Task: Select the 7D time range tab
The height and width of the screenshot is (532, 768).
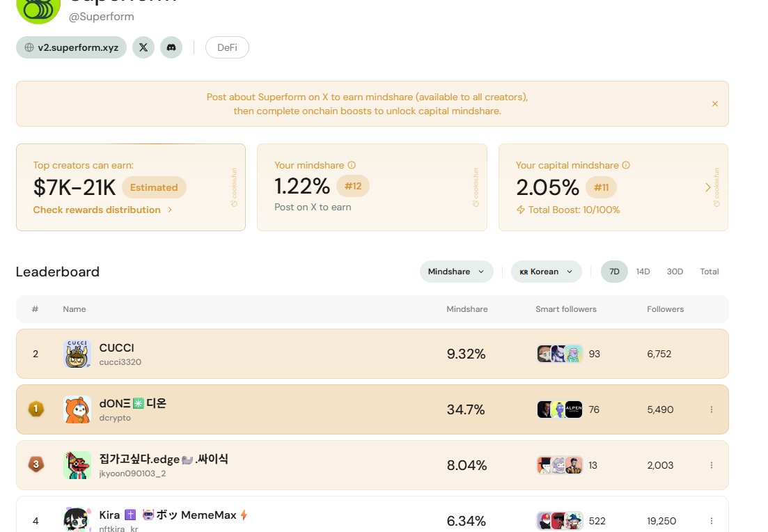Action: click(614, 272)
